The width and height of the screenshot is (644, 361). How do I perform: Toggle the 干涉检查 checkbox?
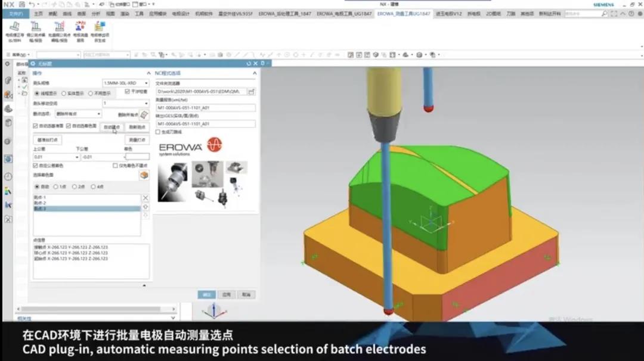coord(128,92)
